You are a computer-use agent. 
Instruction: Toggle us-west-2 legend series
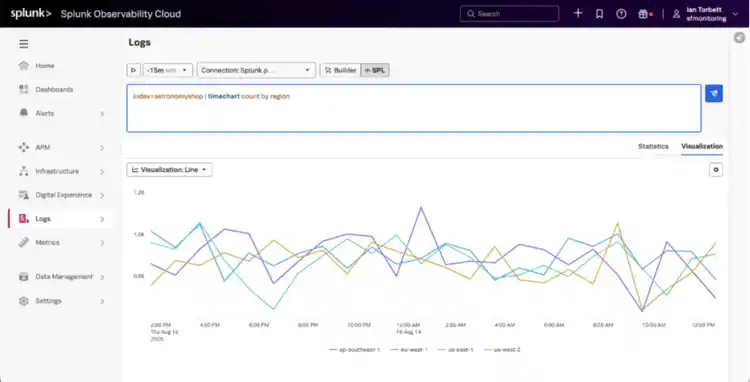click(x=502, y=349)
